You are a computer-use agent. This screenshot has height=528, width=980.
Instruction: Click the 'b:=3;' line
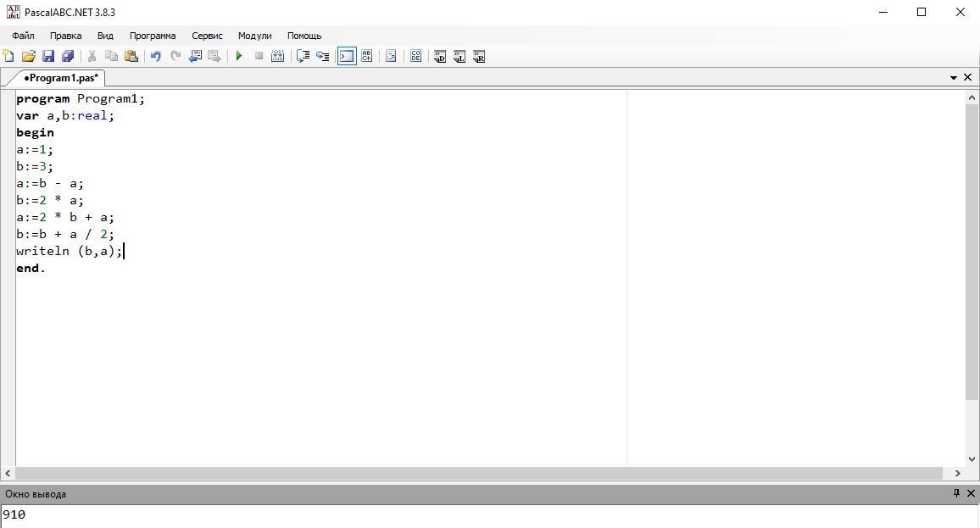tap(35, 166)
